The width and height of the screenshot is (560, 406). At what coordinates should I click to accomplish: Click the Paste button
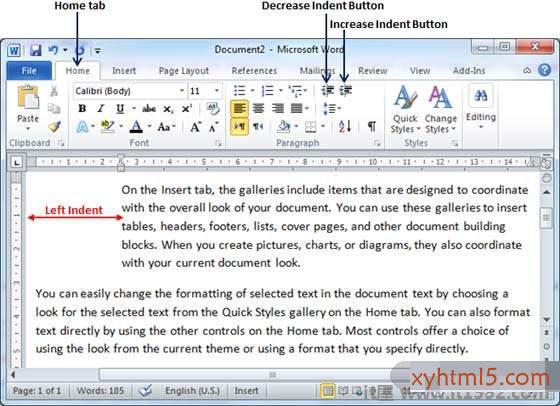point(28,107)
